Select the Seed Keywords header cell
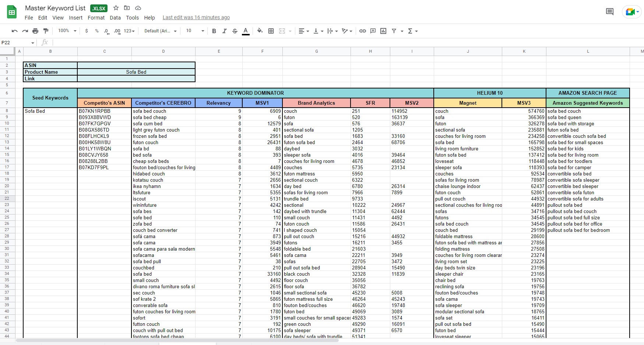 50,98
